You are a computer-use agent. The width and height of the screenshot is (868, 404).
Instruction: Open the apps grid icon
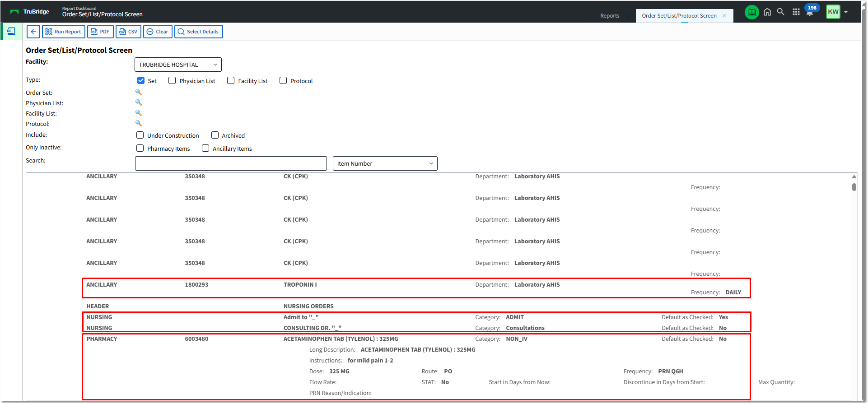[796, 12]
